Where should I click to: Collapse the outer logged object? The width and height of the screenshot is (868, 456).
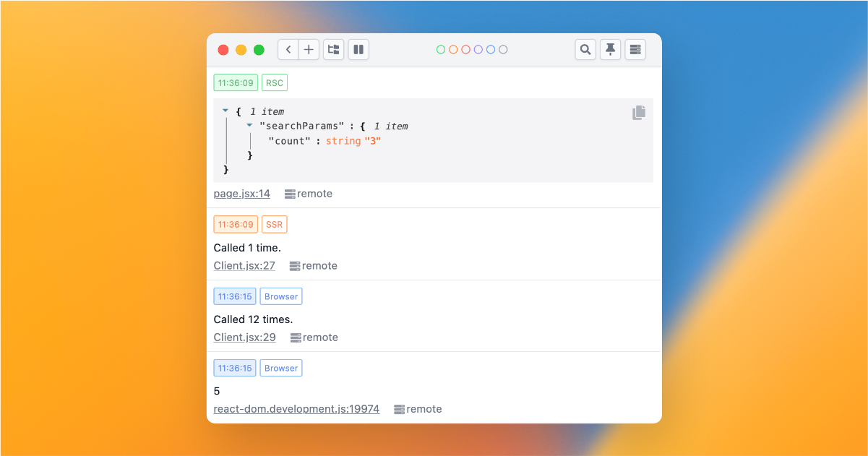click(x=225, y=111)
